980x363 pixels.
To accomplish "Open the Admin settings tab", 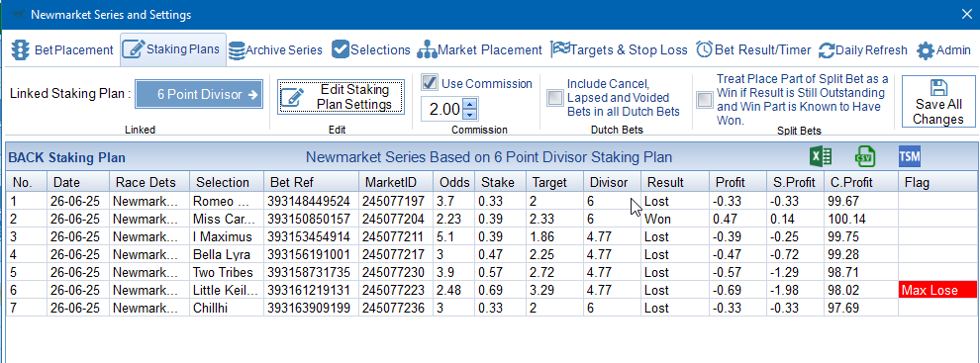I will click(x=943, y=50).
